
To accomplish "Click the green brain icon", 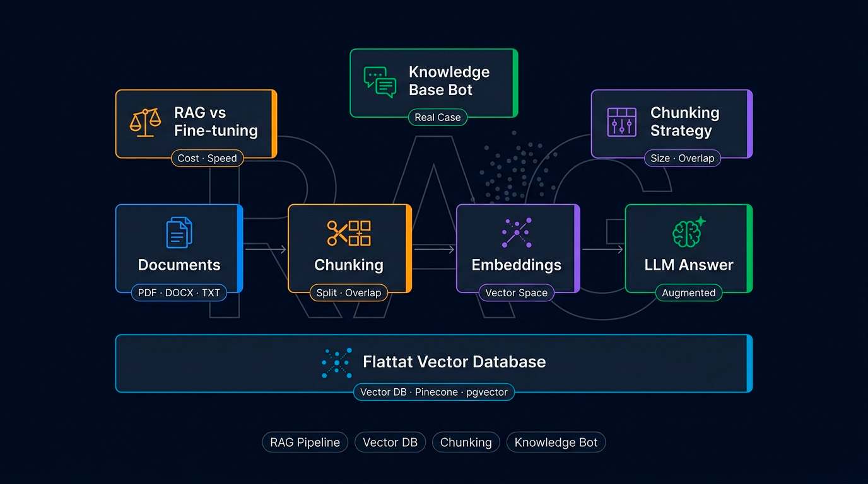I will (689, 233).
